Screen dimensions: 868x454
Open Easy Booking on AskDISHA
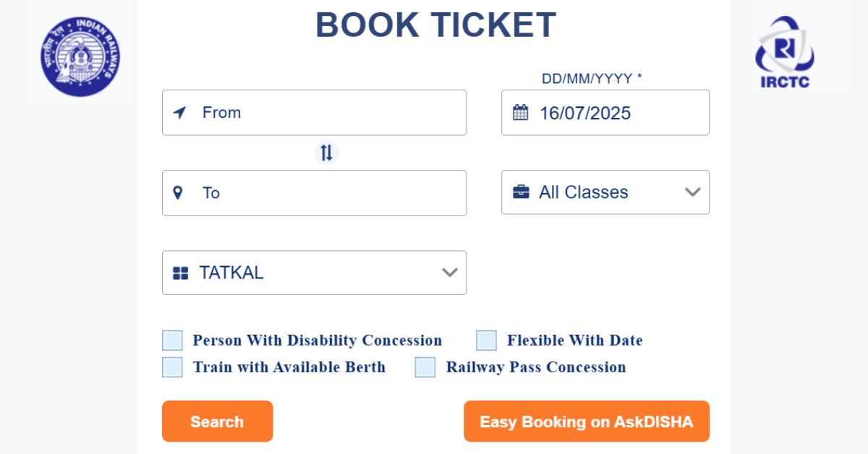[x=587, y=421]
